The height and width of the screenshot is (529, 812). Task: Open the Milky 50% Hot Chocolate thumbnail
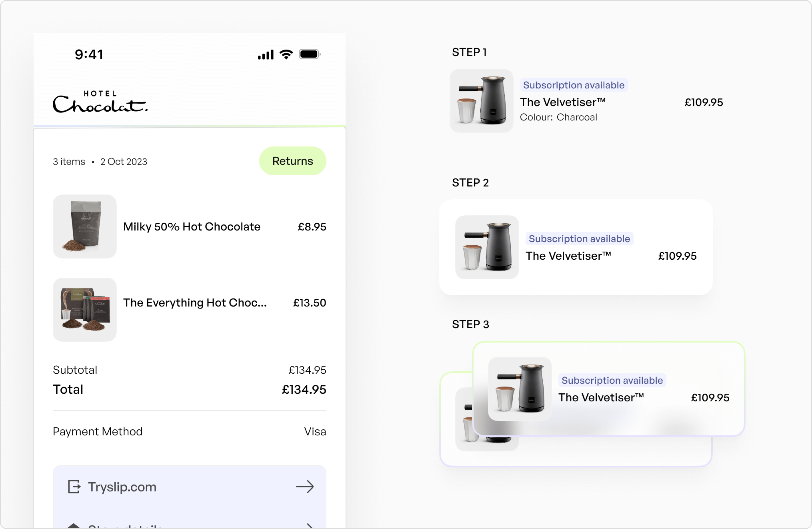pos(85,226)
